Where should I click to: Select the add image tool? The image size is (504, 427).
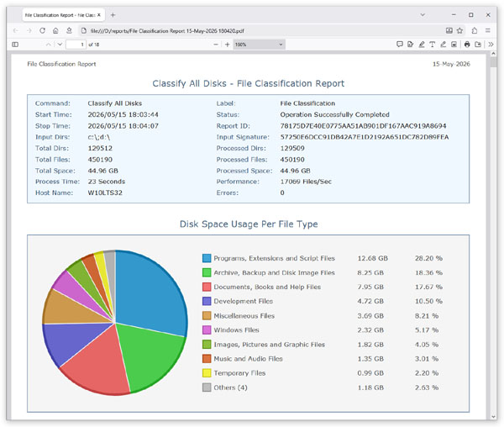coord(454,45)
